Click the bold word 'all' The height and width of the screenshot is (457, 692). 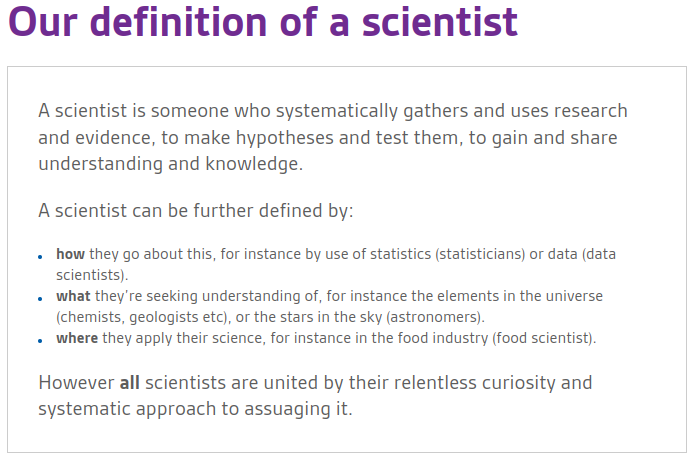click(x=130, y=382)
